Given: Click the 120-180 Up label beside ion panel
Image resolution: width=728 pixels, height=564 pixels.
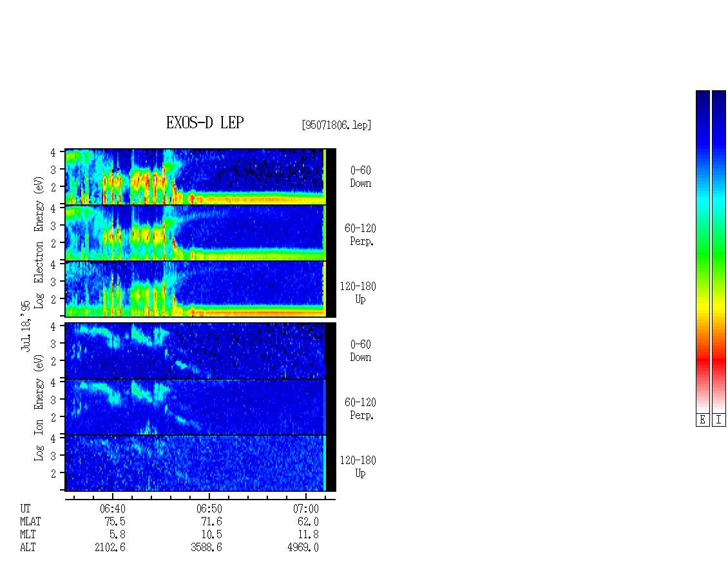Looking at the screenshot, I should (358, 467).
